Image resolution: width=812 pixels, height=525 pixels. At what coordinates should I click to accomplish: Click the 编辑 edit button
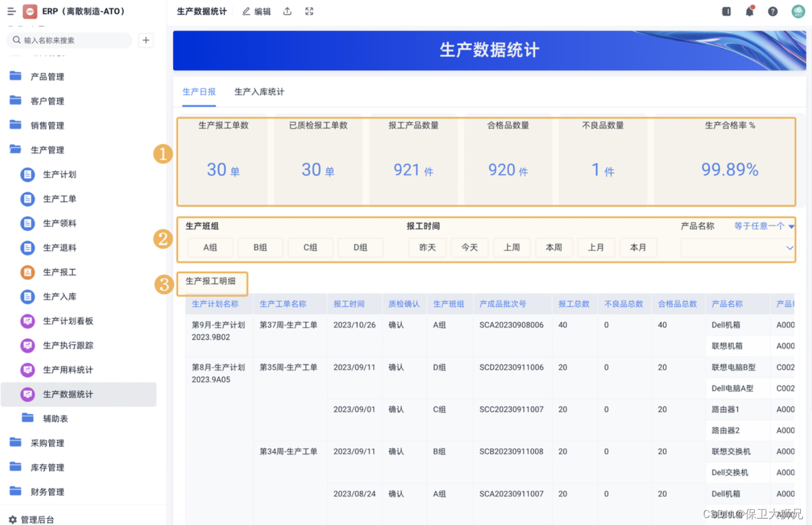point(257,11)
